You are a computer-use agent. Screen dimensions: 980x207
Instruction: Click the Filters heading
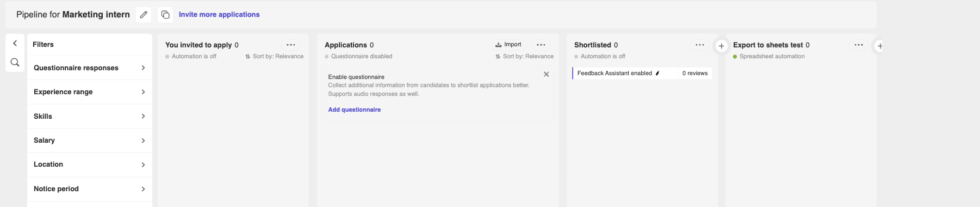(x=43, y=45)
